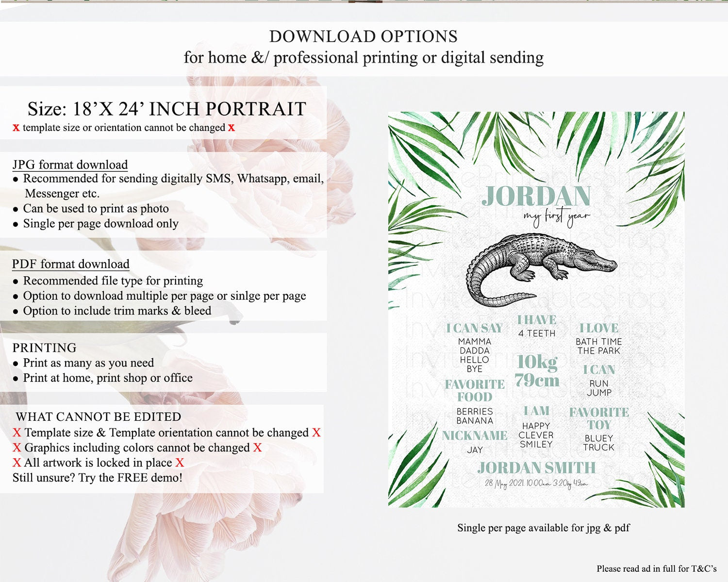Screen dimensions: 728x582
Task: Click red X right of the Size subtitle line
Action: point(232,128)
